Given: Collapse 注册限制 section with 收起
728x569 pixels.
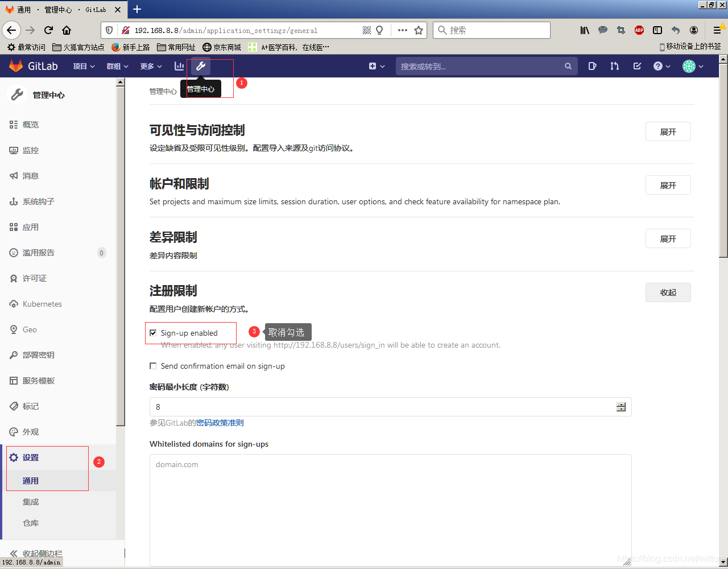Looking at the screenshot, I should pos(668,292).
